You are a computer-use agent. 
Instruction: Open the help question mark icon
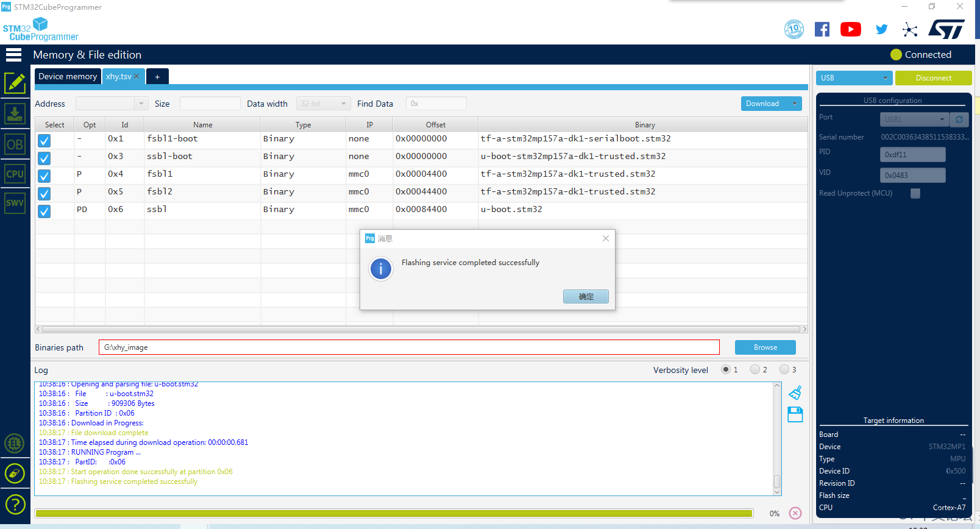pyautogui.click(x=15, y=504)
